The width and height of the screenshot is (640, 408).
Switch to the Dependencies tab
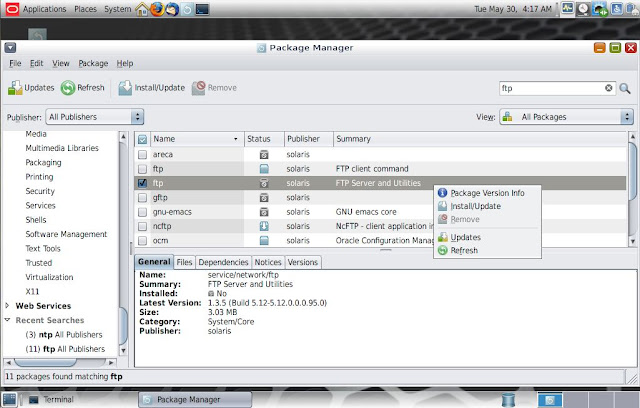[x=223, y=262]
